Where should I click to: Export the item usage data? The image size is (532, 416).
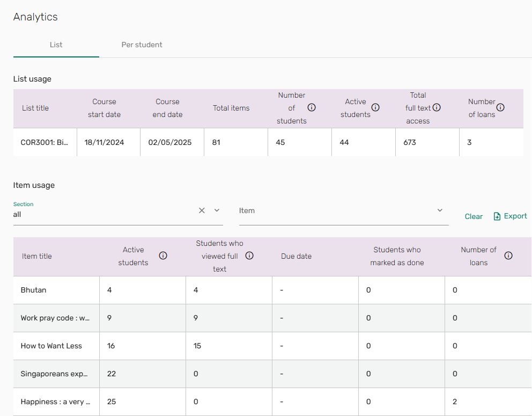510,216
